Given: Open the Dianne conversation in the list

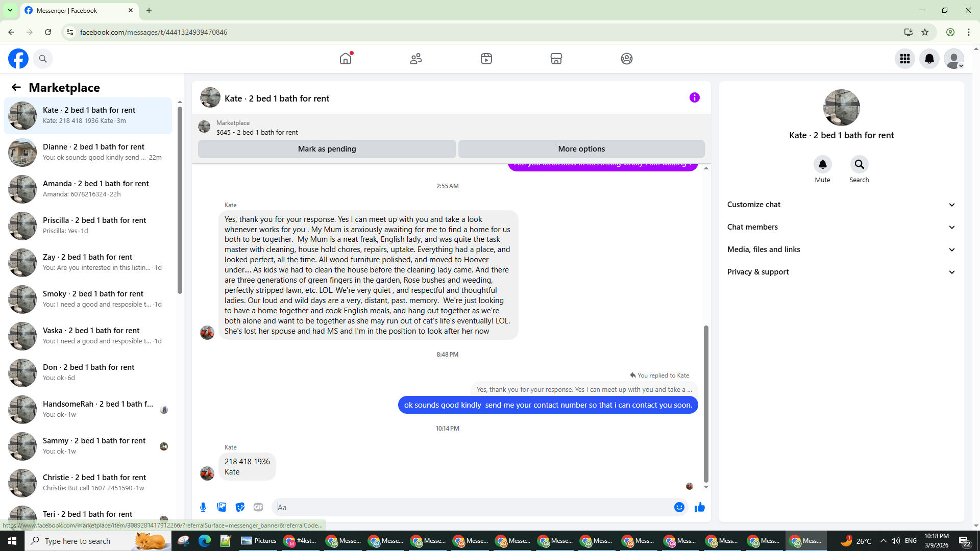Looking at the screenshot, I should 88,152.
